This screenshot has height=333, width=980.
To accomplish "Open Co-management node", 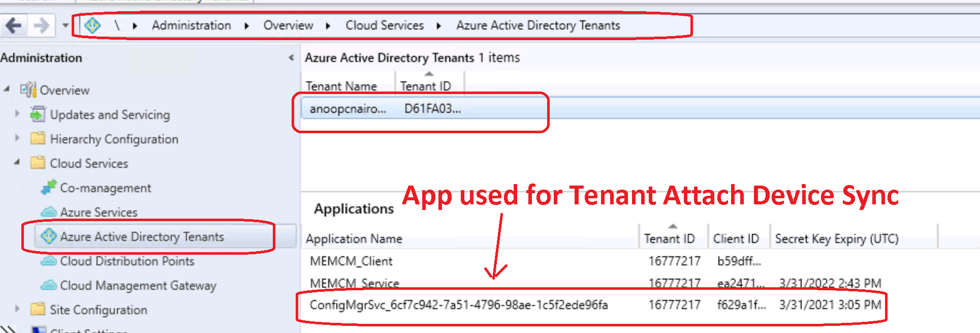I will [x=106, y=188].
